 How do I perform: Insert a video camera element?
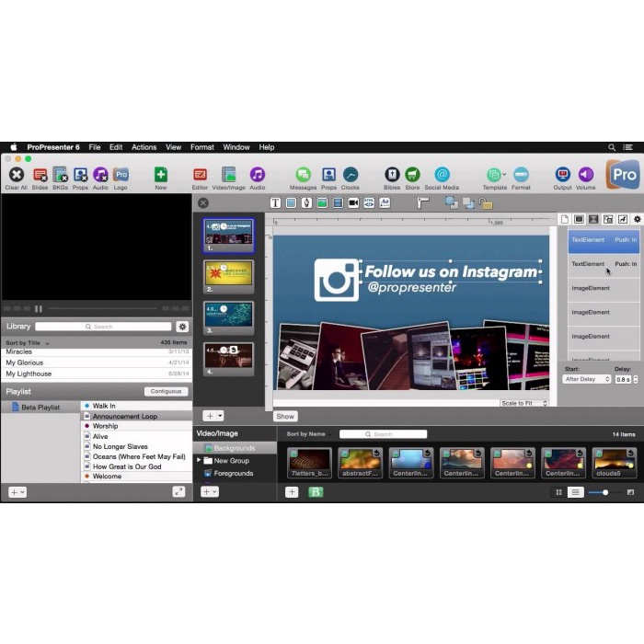tap(353, 203)
